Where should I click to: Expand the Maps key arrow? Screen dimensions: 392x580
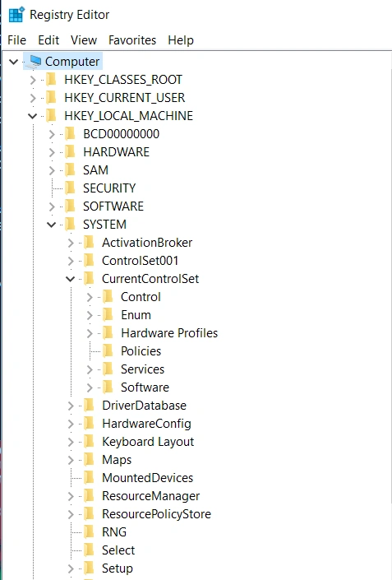(71, 460)
